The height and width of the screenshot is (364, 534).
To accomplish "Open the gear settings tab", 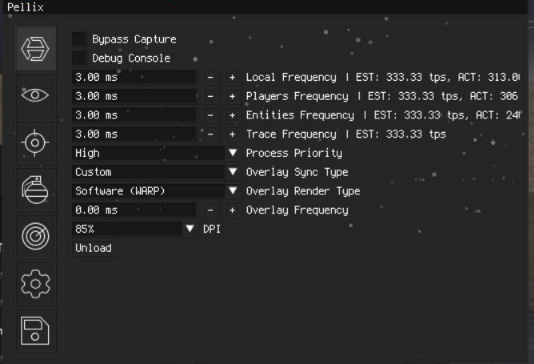I will (36, 284).
